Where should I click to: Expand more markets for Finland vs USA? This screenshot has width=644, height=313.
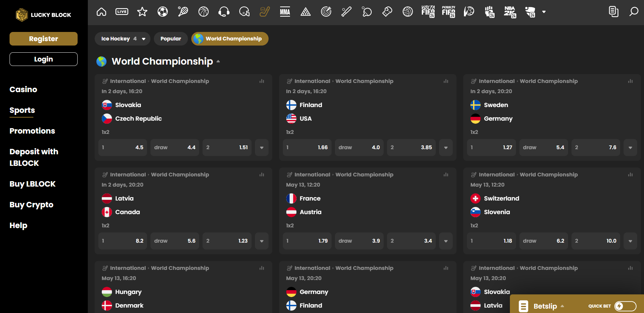(x=446, y=147)
